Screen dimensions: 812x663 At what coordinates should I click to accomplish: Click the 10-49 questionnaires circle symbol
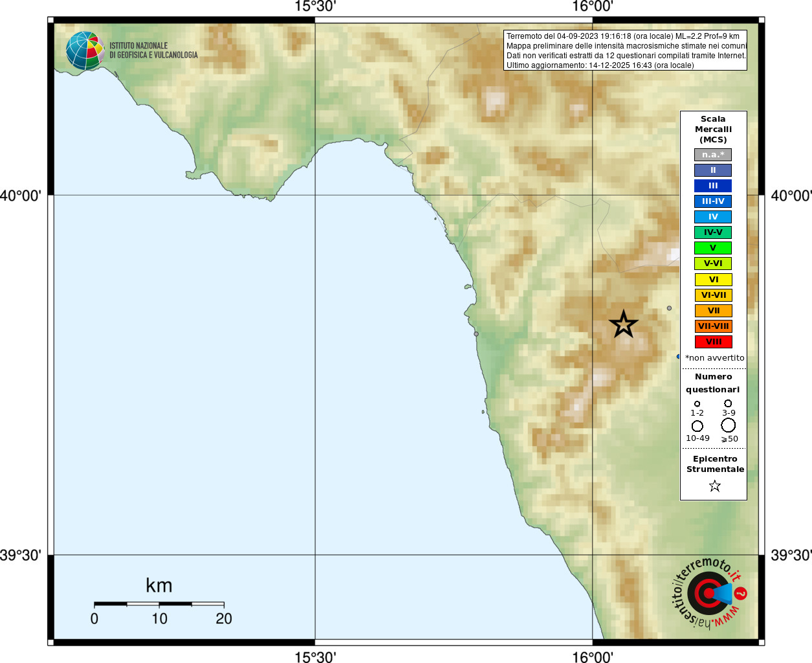697,426
